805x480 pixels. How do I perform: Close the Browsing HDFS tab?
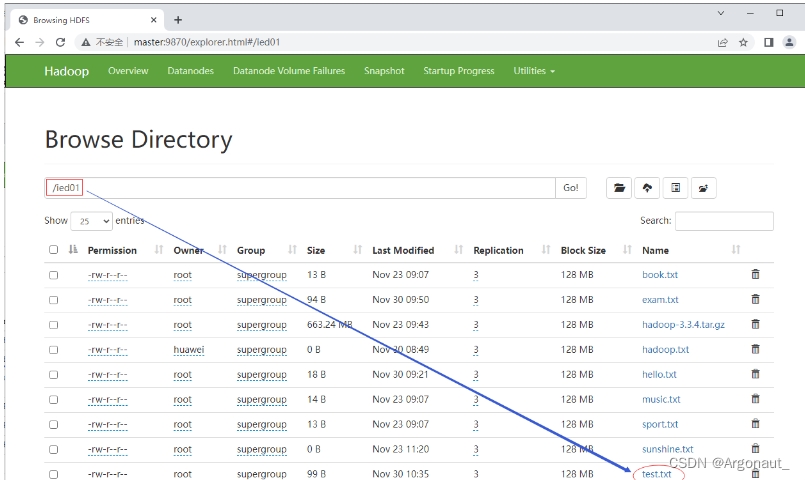point(154,20)
